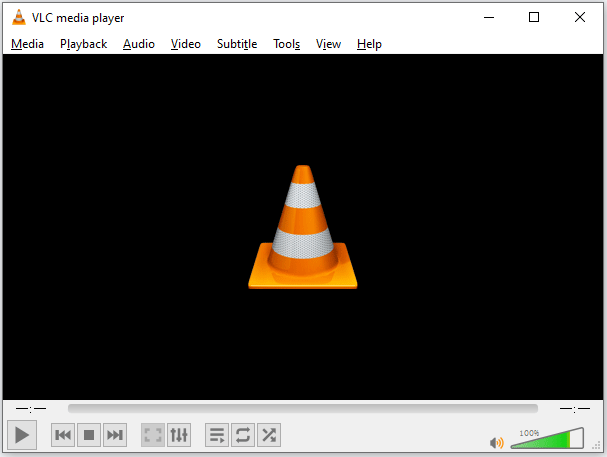Minimize the VLC window
The width and height of the screenshot is (607, 457).
(489, 17)
